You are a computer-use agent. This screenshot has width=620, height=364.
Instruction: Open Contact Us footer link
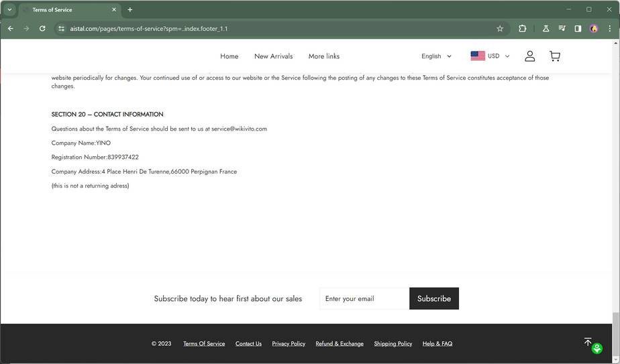(x=248, y=344)
